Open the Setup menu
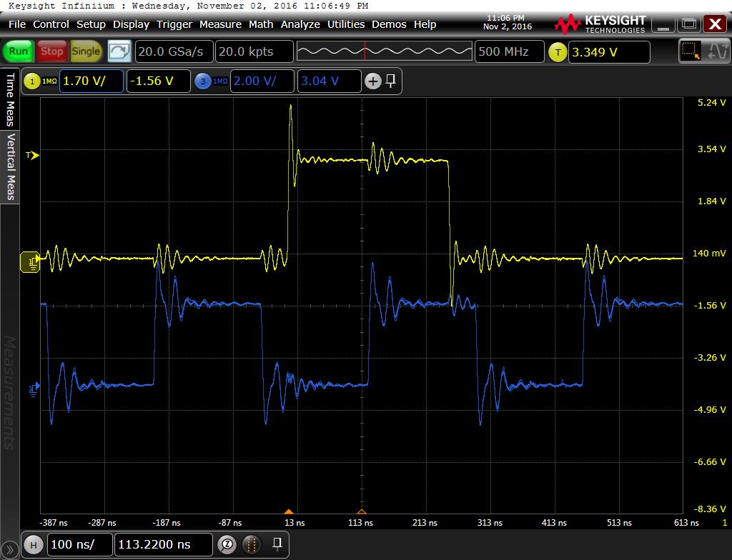Screen dimensions: 732x560 coord(91,24)
